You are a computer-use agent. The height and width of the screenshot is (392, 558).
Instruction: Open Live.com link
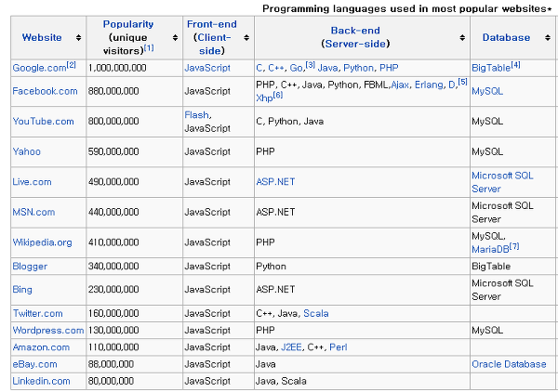[x=32, y=182]
